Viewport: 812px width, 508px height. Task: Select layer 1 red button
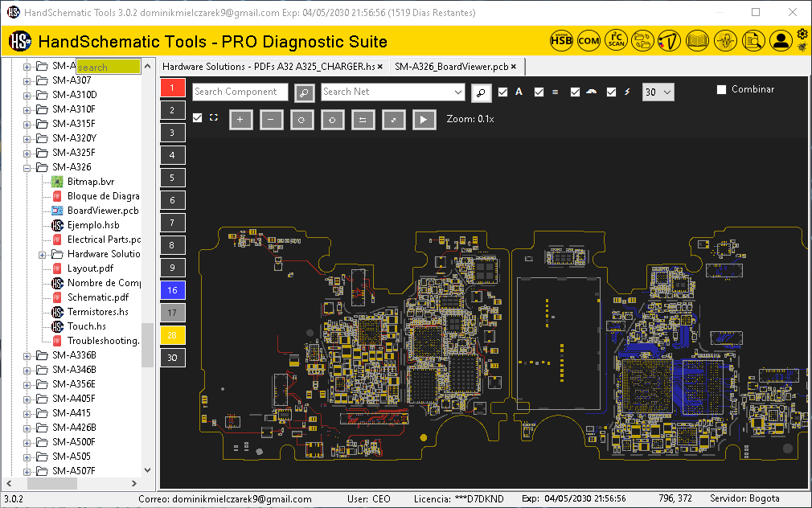172,88
